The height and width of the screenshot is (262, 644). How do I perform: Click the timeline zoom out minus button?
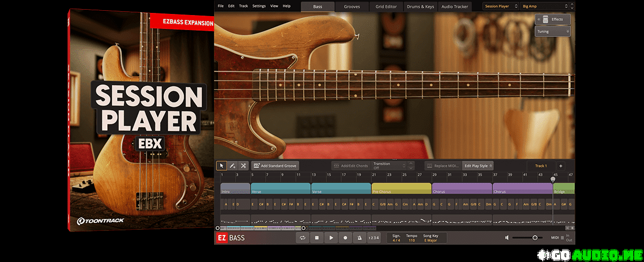[x=567, y=228]
